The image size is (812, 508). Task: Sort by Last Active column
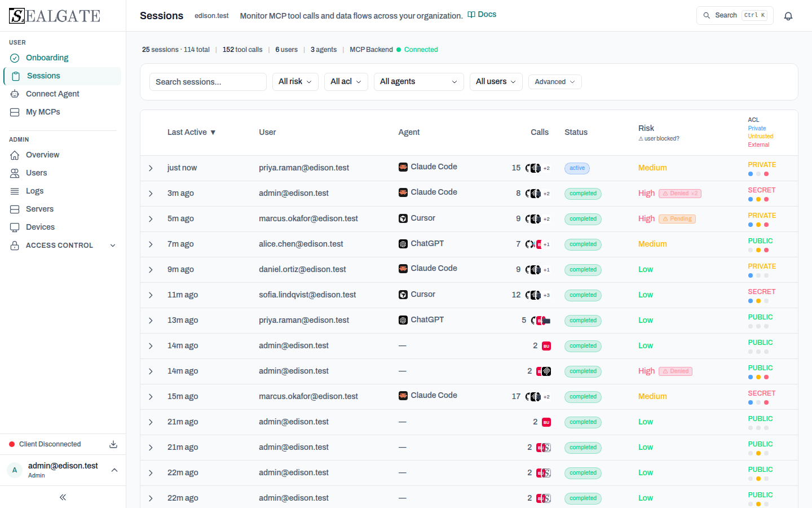(191, 132)
